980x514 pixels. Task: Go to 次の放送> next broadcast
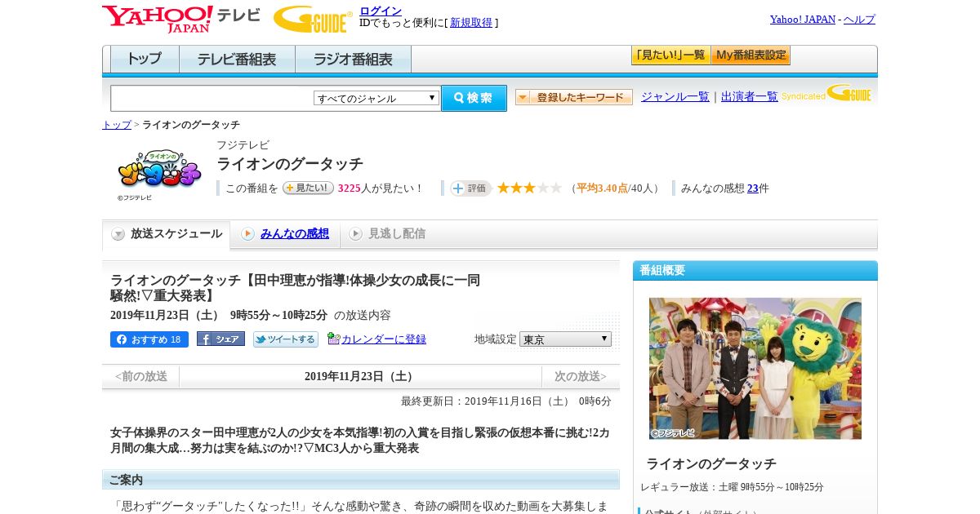(581, 376)
